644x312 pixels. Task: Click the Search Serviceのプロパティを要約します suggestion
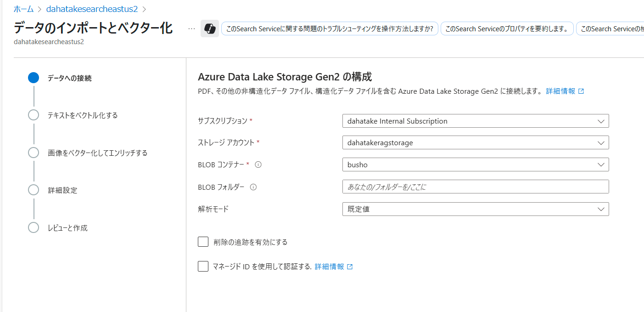[x=507, y=28]
